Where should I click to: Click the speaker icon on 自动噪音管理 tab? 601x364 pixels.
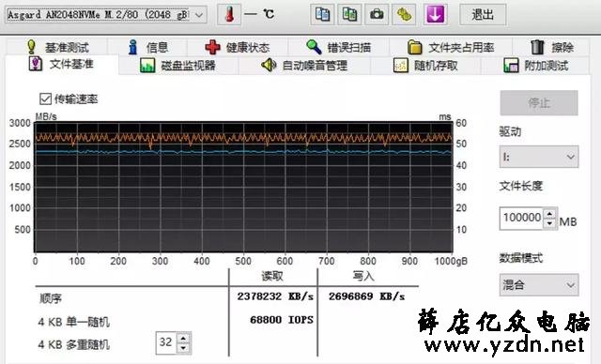click(x=269, y=66)
